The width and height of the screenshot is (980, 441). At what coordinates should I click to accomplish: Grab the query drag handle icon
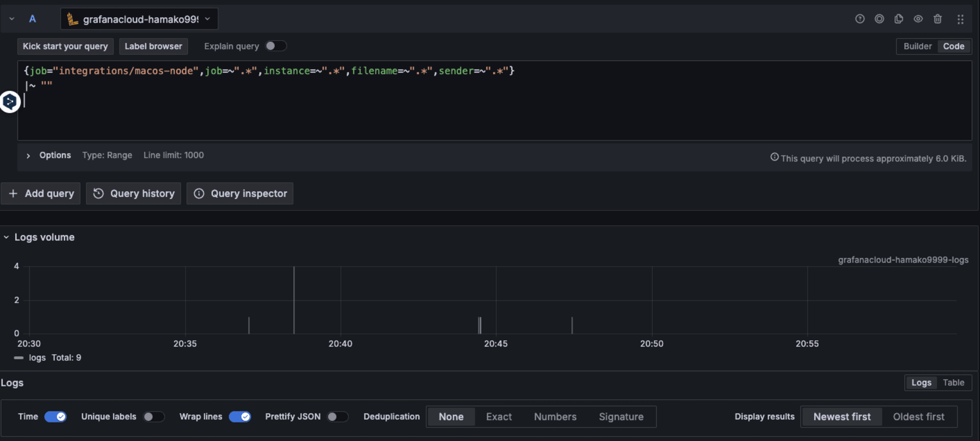[x=960, y=19]
